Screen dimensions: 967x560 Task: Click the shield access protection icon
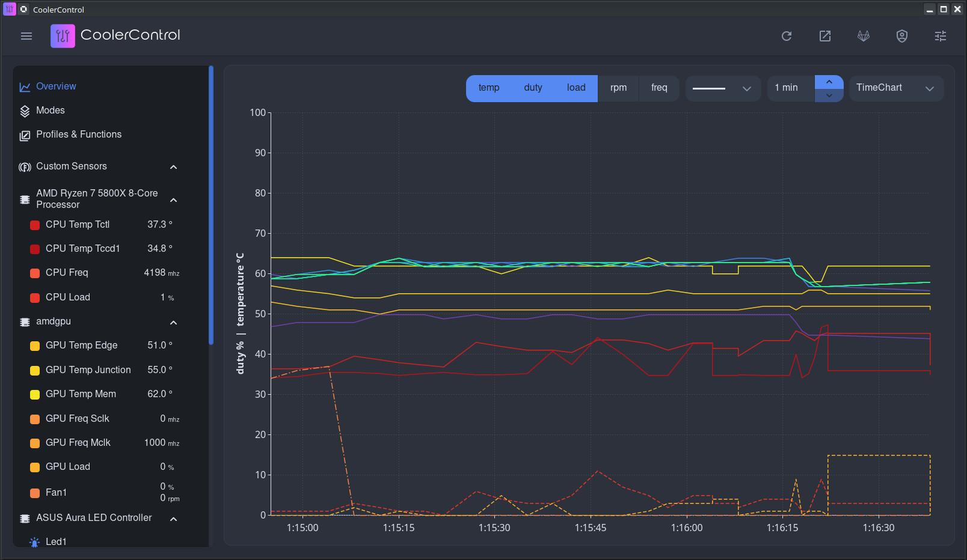tap(902, 36)
